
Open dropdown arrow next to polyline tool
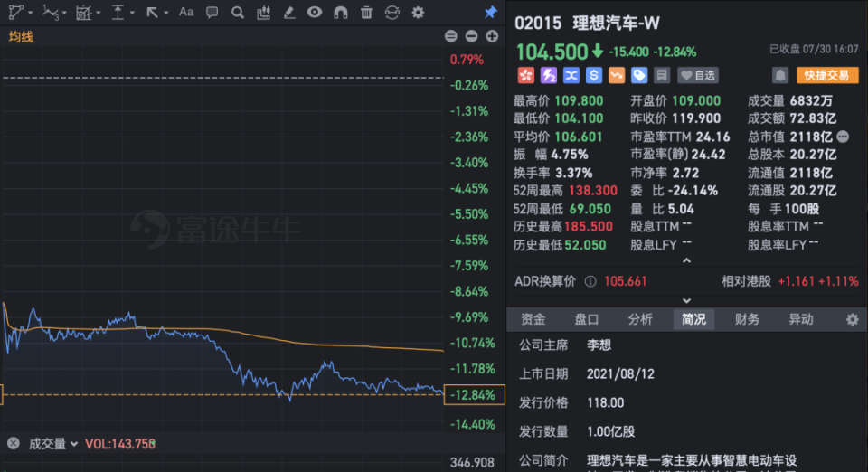pos(30,13)
